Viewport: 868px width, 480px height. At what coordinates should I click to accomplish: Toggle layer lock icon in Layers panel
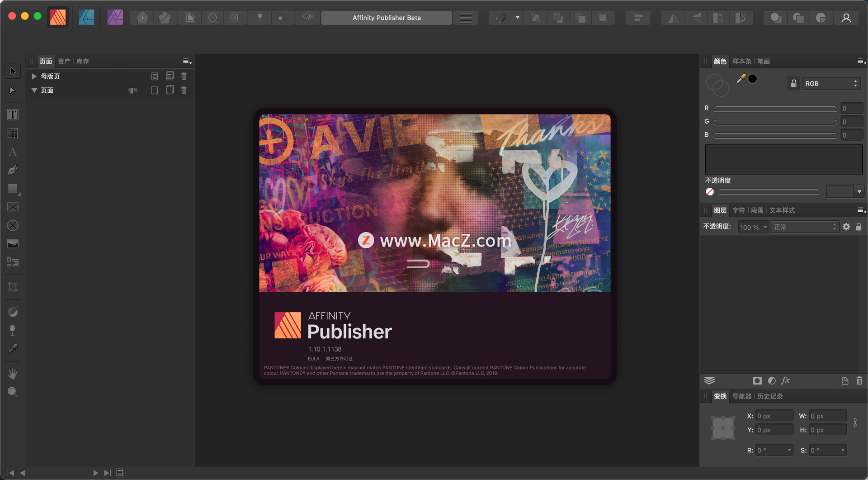tap(859, 227)
